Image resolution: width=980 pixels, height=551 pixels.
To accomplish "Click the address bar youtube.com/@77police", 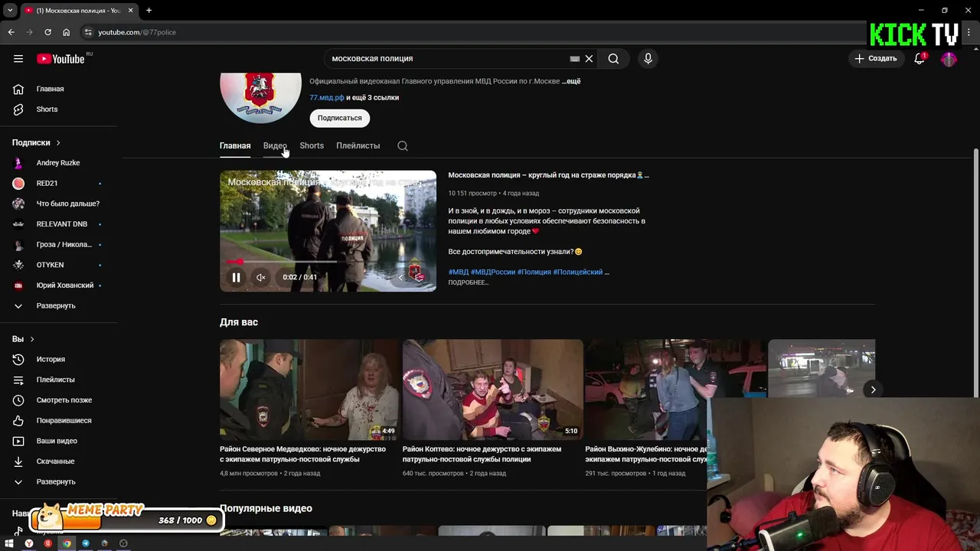I will click(136, 32).
